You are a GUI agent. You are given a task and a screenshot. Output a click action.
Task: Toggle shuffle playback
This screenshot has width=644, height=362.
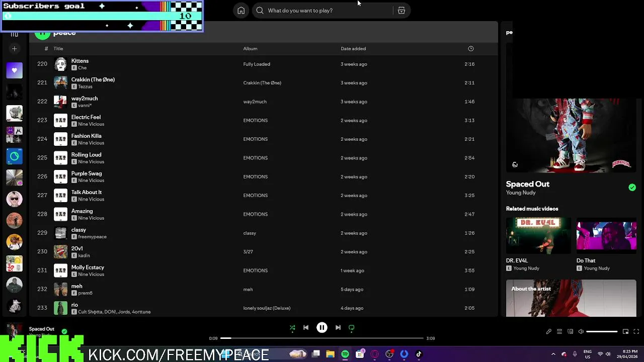pyautogui.click(x=292, y=328)
